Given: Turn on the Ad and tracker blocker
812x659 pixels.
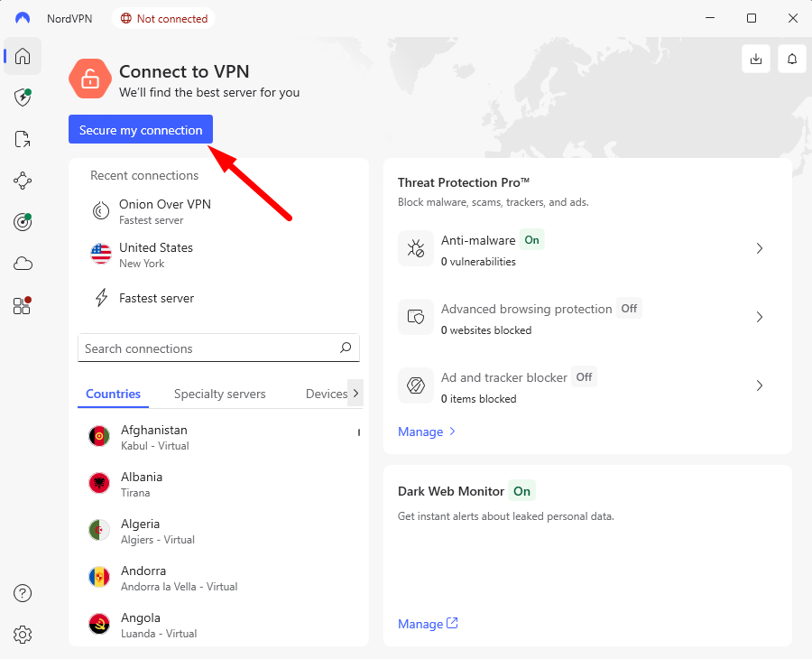Looking at the screenshot, I should [x=584, y=376].
